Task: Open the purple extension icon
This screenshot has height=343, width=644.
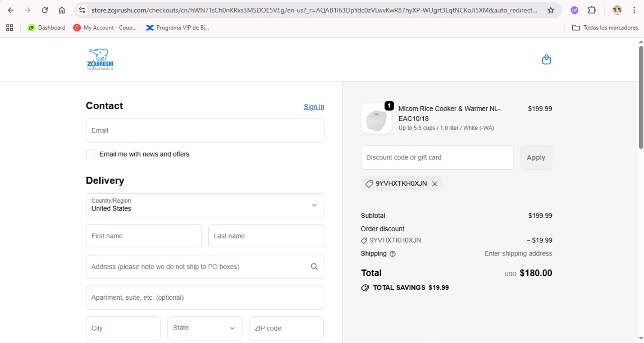Action: click(574, 10)
